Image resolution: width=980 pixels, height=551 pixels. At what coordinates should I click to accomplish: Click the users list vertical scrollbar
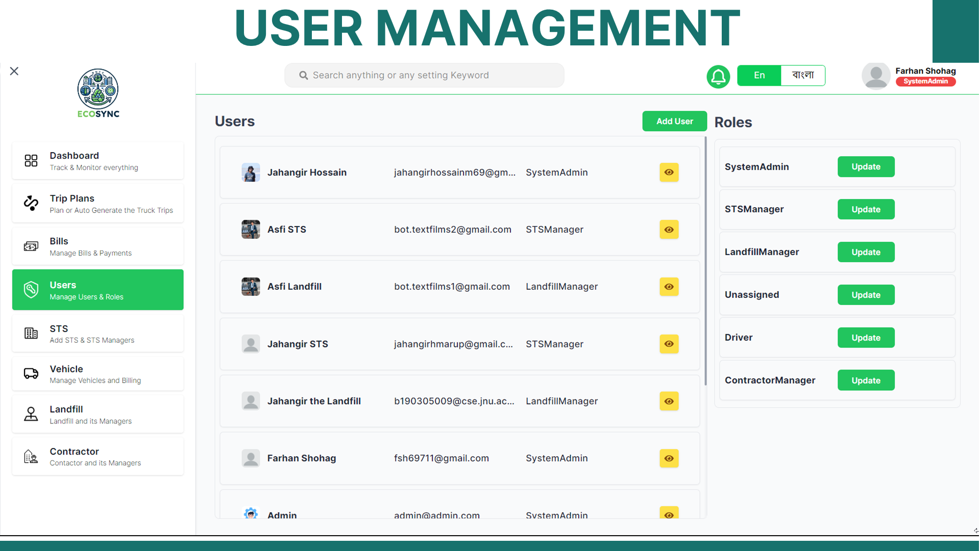(x=705, y=260)
